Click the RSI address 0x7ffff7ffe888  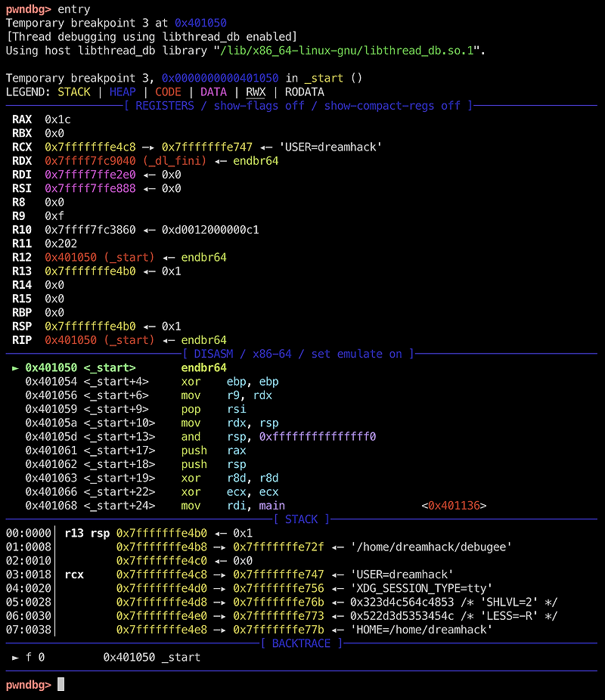[x=90, y=189]
